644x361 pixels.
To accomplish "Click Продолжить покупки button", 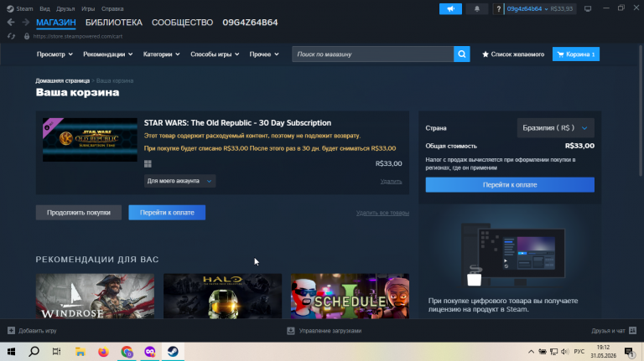I will coord(79,213).
